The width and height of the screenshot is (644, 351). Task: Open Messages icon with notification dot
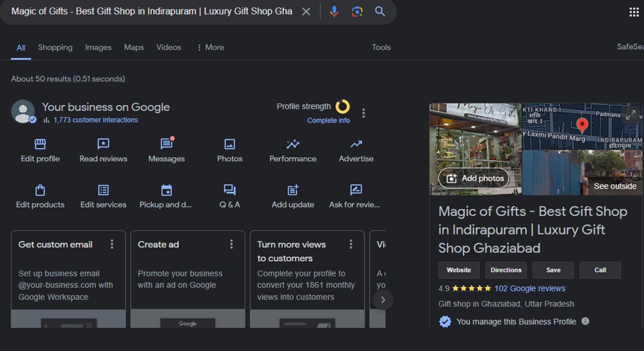click(166, 144)
